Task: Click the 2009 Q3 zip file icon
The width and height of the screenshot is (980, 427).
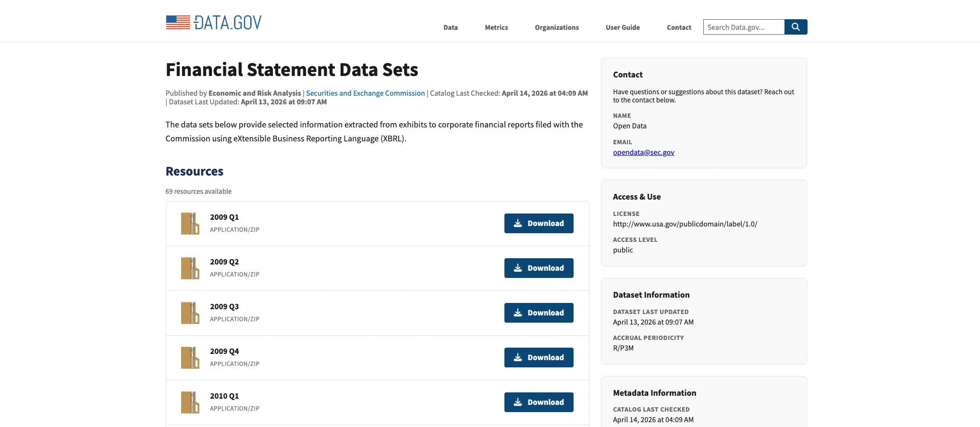Action: [x=190, y=313]
